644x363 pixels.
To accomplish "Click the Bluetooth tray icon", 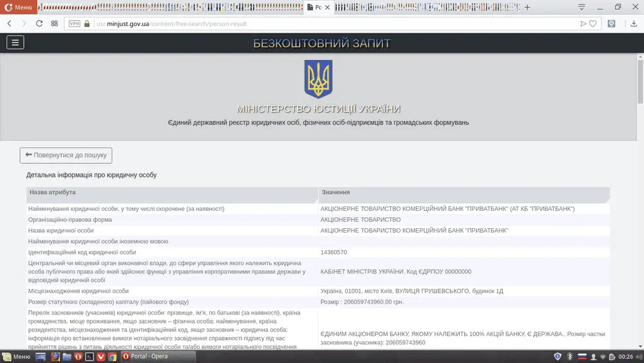I will point(569,357).
